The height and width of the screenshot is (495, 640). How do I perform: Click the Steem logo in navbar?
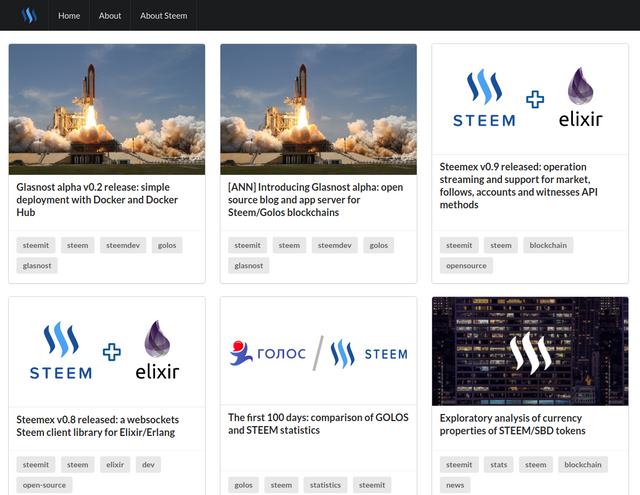click(29, 16)
